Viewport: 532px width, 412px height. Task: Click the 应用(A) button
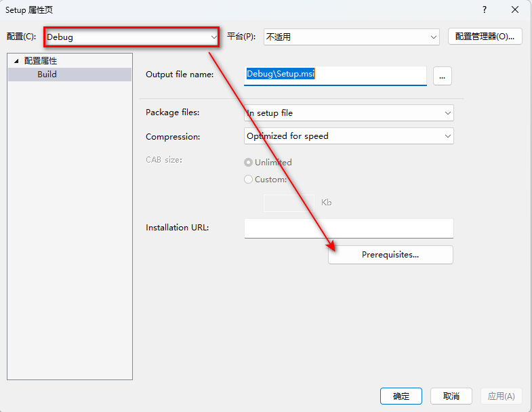tap(501, 396)
